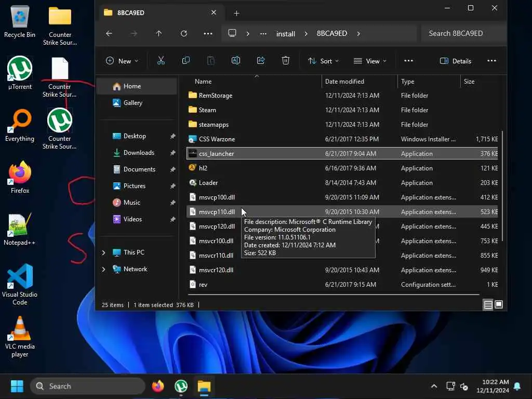Open Everything search desktop shortcut
The image size is (532, 399).
[x=20, y=125]
